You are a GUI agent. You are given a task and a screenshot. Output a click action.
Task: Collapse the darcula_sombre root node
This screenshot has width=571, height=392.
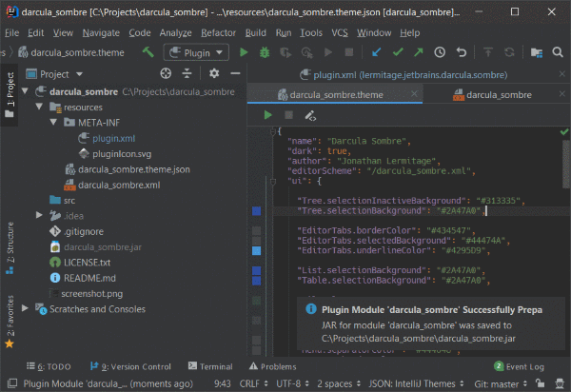(25, 91)
